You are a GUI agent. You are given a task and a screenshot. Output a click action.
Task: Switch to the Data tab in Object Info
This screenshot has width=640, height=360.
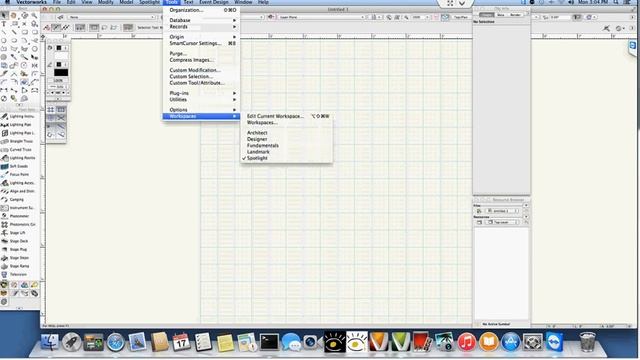(501, 15)
